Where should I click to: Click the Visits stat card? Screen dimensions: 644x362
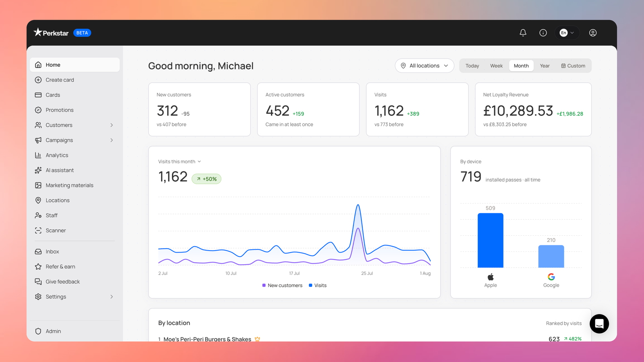417,109
